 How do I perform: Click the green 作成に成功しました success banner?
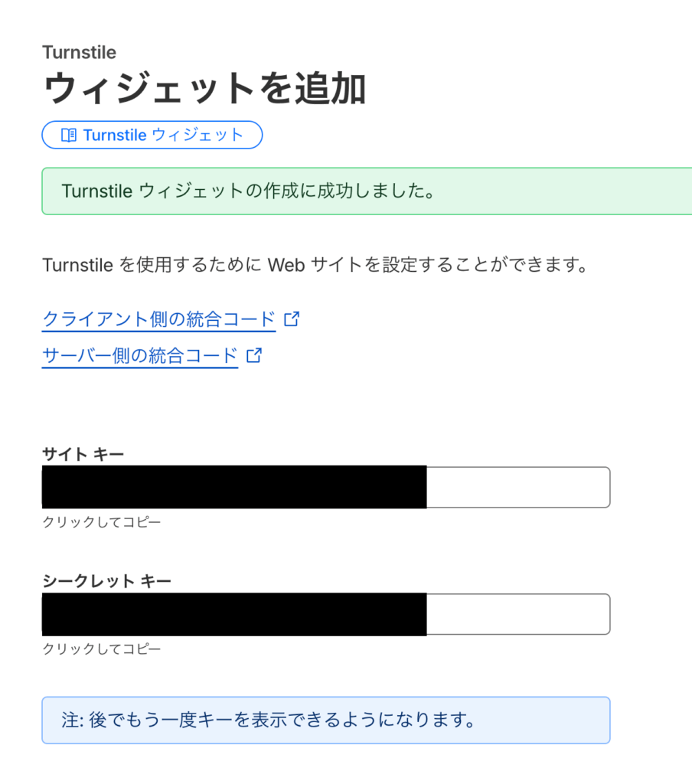click(367, 191)
